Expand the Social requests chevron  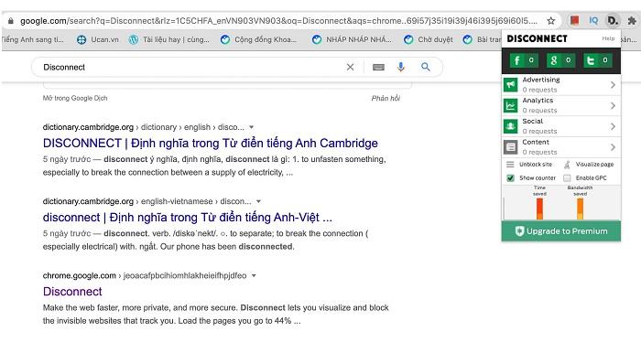click(x=613, y=126)
